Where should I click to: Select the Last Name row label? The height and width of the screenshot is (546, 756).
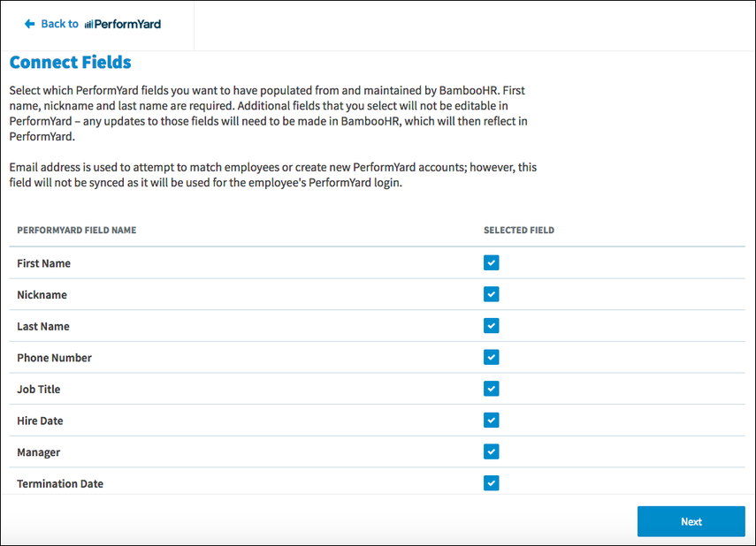coord(43,326)
